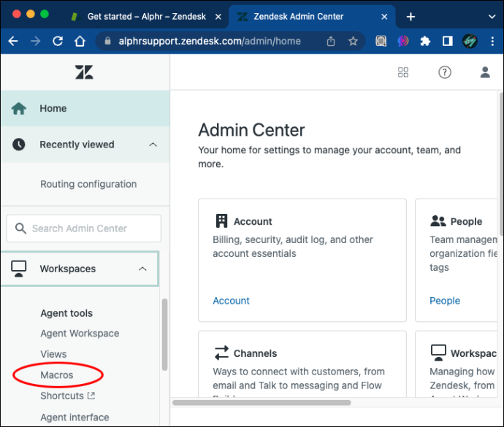Click the horizontal scrollbar at bottom

(261, 403)
